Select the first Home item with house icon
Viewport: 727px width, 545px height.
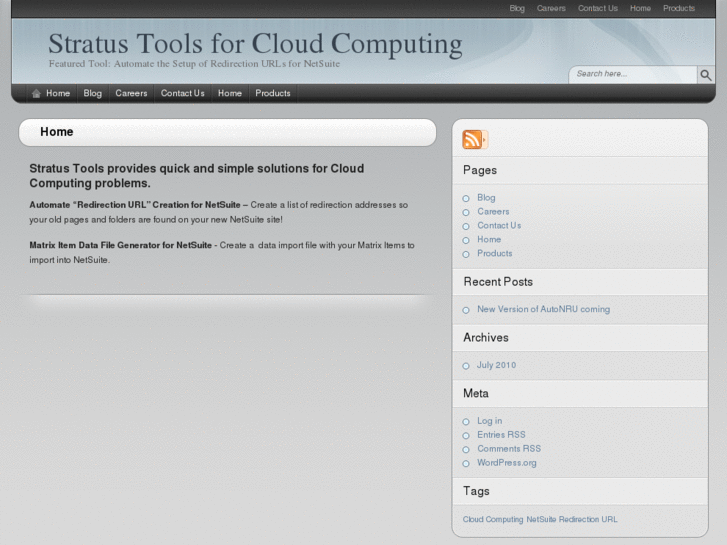point(51,93)
